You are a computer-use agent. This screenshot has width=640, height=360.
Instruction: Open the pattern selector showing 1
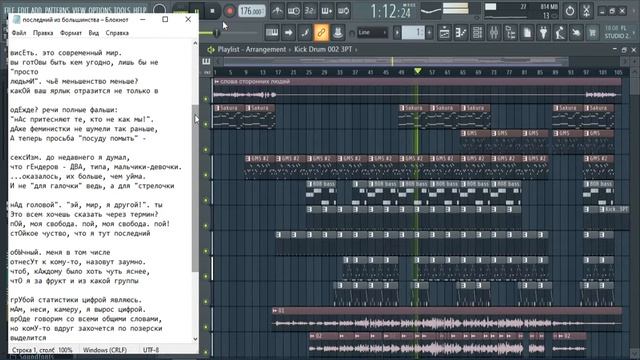(413, 33)
